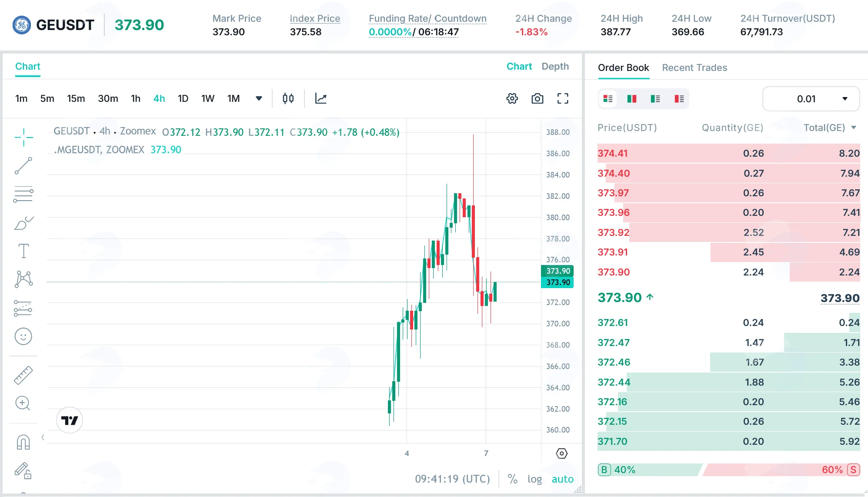Choose the brush drawing tool
868x497 pixels.
pos(23,223)
